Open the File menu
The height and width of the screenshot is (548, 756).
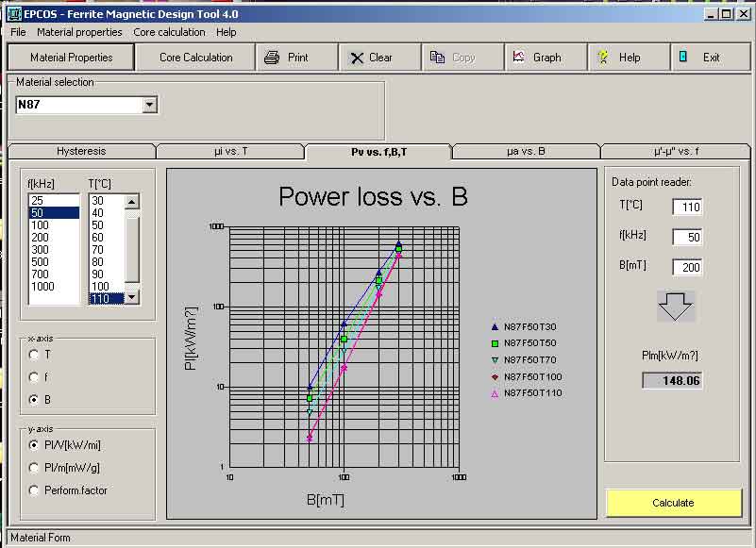18,32
